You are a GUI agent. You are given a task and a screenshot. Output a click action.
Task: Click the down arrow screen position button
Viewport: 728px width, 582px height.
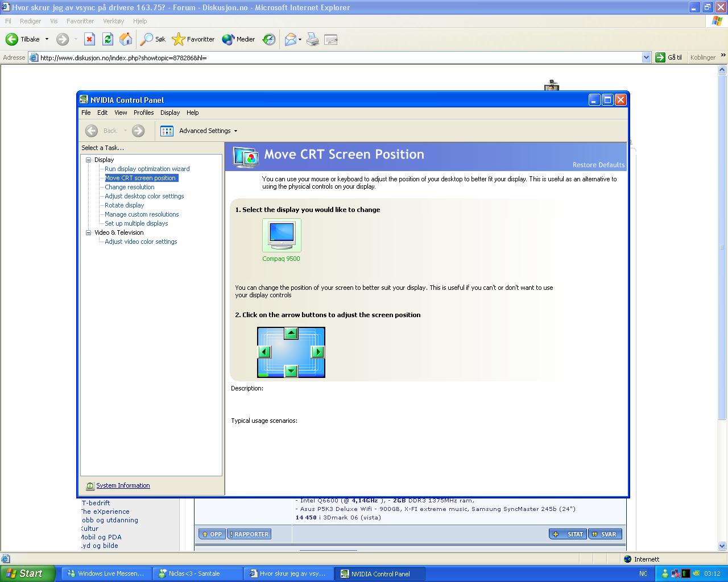291,371
